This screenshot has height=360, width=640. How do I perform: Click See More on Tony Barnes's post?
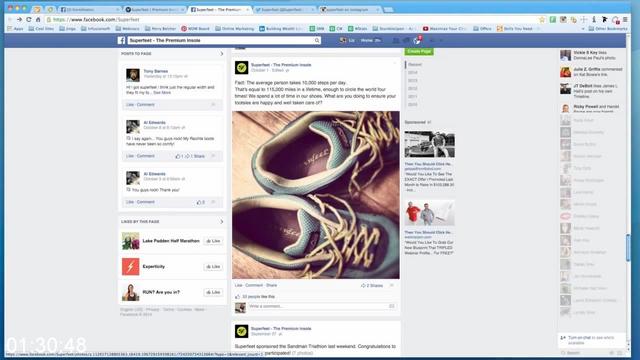tap(162, 93)
